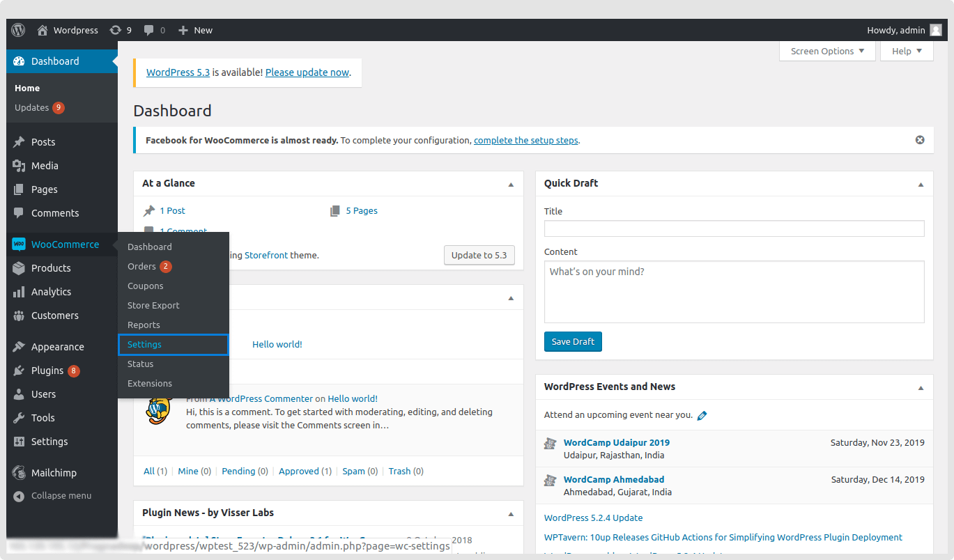Image resolution: width=954 pixels, height=560 pixels.
Task: Click the Analytics bar chart icon
Action: pyautogui.click(x=19, y=292)
